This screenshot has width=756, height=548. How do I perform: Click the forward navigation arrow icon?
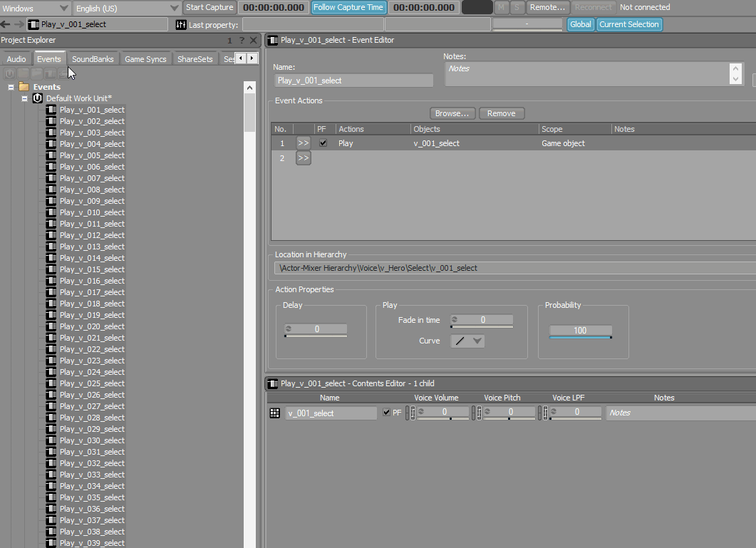19,24
